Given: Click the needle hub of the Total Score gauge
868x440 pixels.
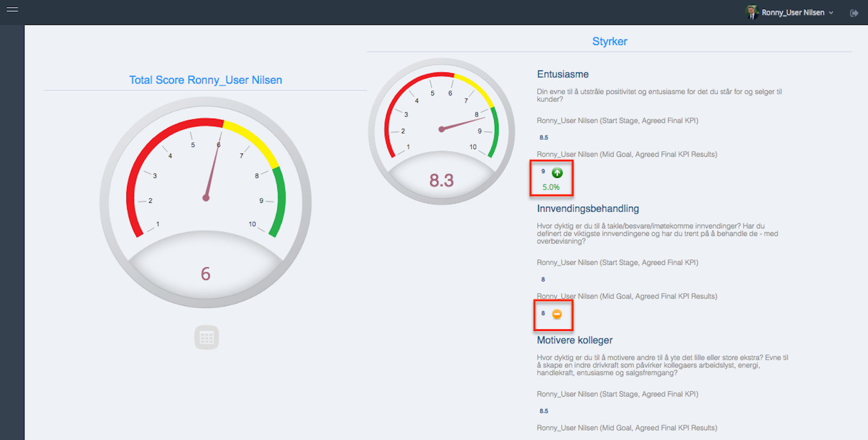Looking at the screenshot, I should [206, 198].
